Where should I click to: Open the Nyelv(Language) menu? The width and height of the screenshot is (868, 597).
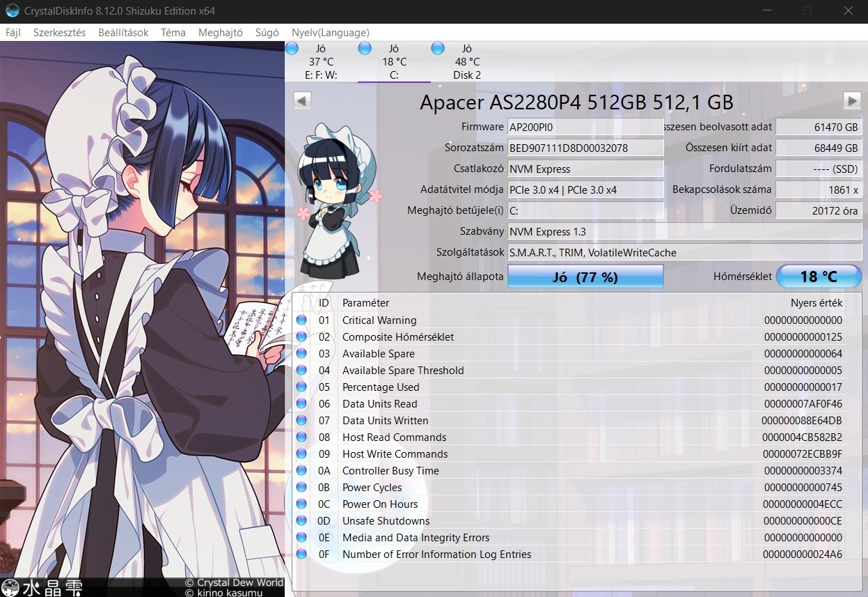[331, 33]
